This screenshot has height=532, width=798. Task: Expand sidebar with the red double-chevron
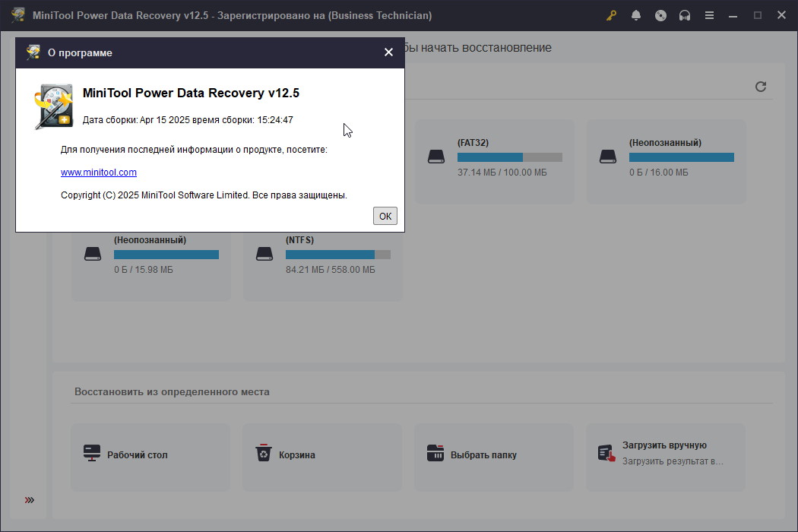(x=30, y=500)
